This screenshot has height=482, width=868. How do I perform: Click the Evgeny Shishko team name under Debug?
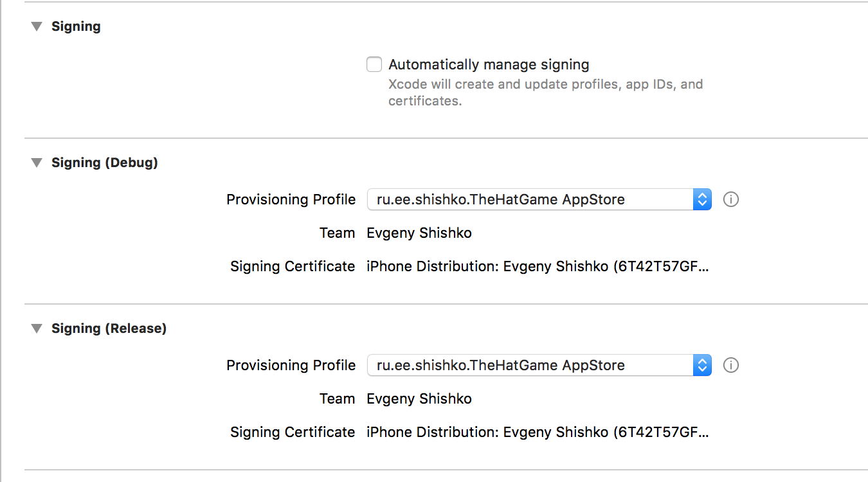(419, 233)
